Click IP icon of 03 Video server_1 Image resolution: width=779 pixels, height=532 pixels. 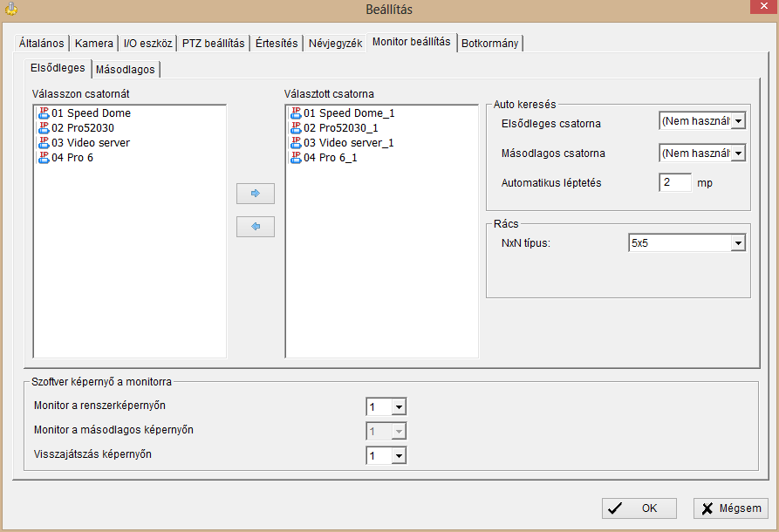coord(296,143)
